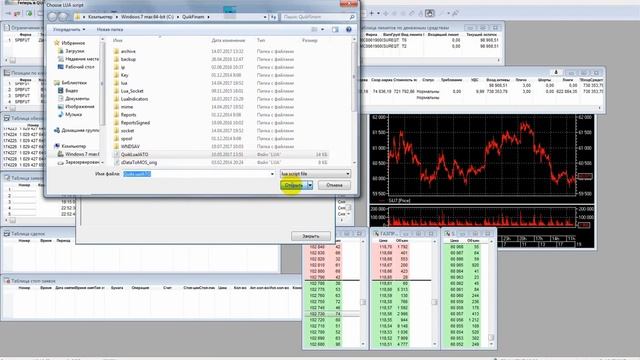Select the mime folder

coord(127,107)
